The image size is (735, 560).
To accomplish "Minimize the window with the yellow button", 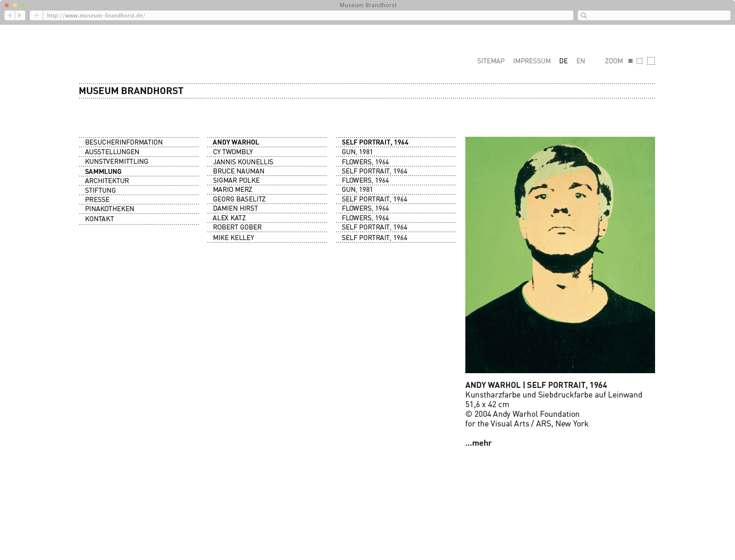I will coord(15,5).
